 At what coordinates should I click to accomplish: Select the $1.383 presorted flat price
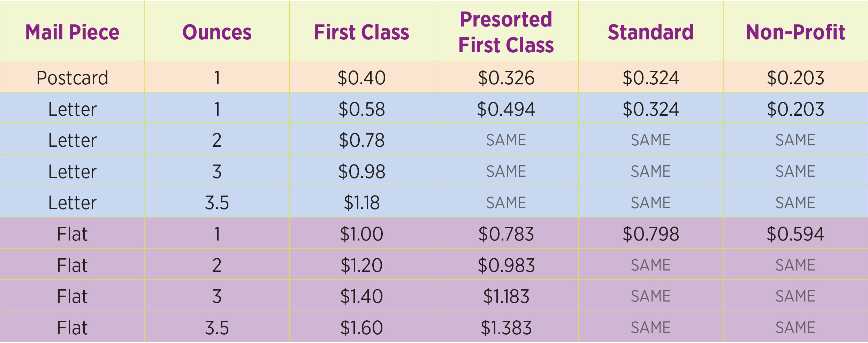pyautogui.click(x=506, y=328)
